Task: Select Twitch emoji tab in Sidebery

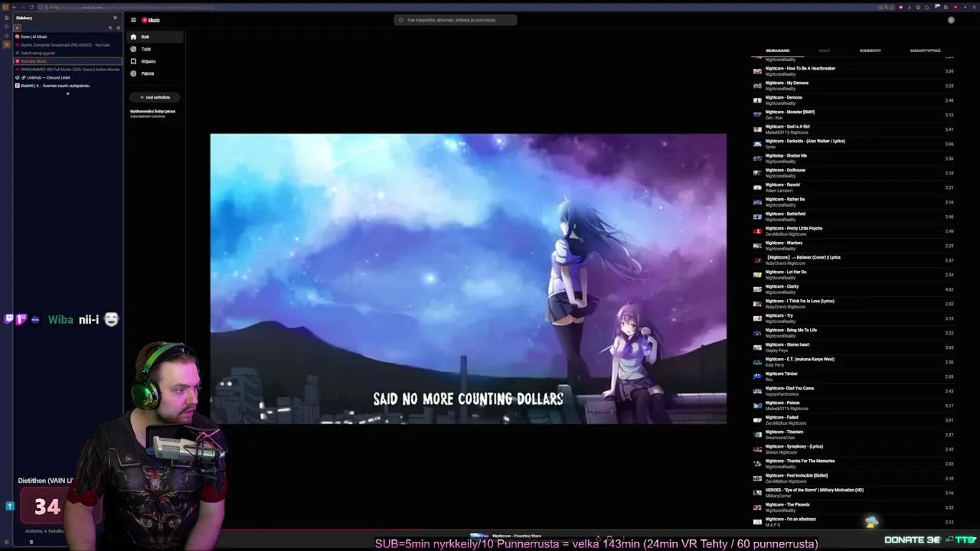Action: tap(68, 53)
